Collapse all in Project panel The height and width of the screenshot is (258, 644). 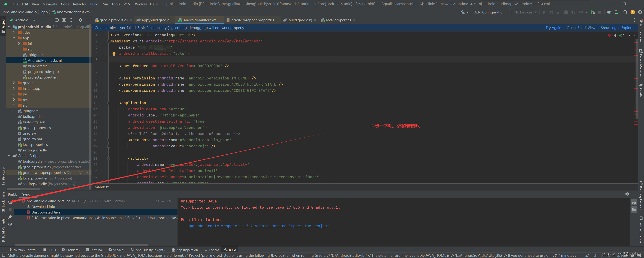pos(71,20)
